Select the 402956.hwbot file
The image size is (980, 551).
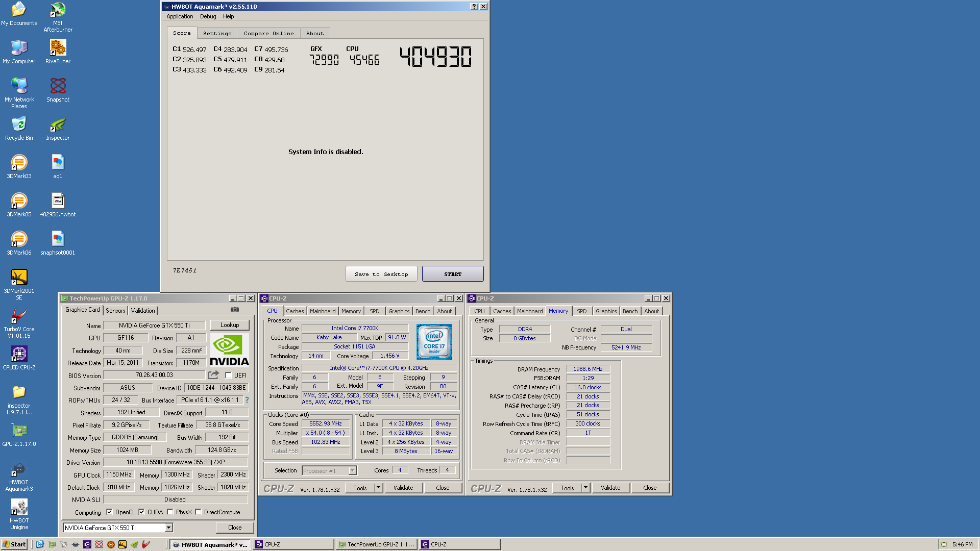(x=58, y=205)
